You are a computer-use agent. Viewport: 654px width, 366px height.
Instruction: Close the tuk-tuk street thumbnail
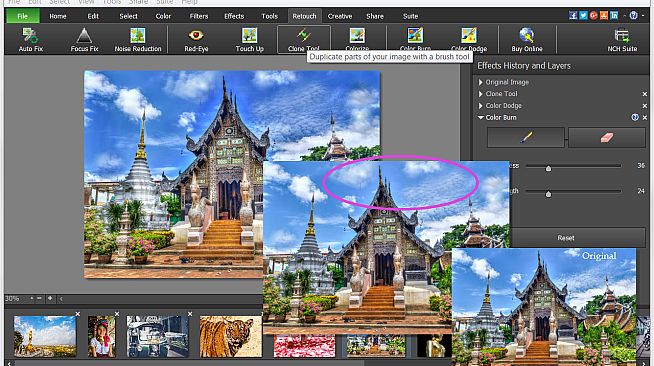click(190, 314)
